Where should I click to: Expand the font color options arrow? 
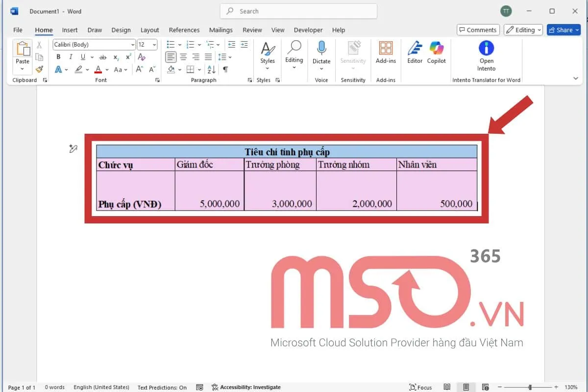coord(107,70)
